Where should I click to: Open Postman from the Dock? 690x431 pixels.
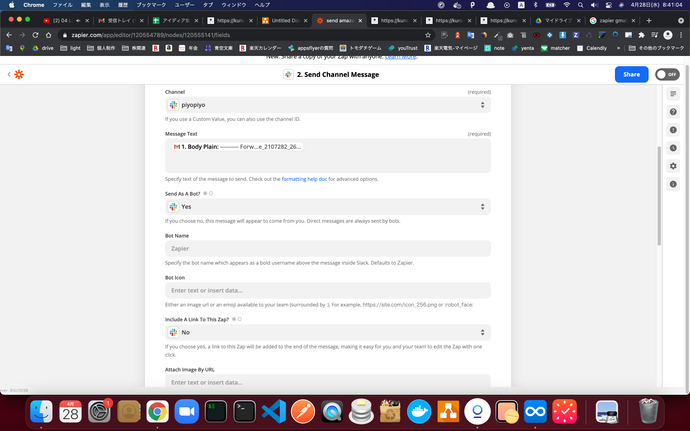(303, 412)
